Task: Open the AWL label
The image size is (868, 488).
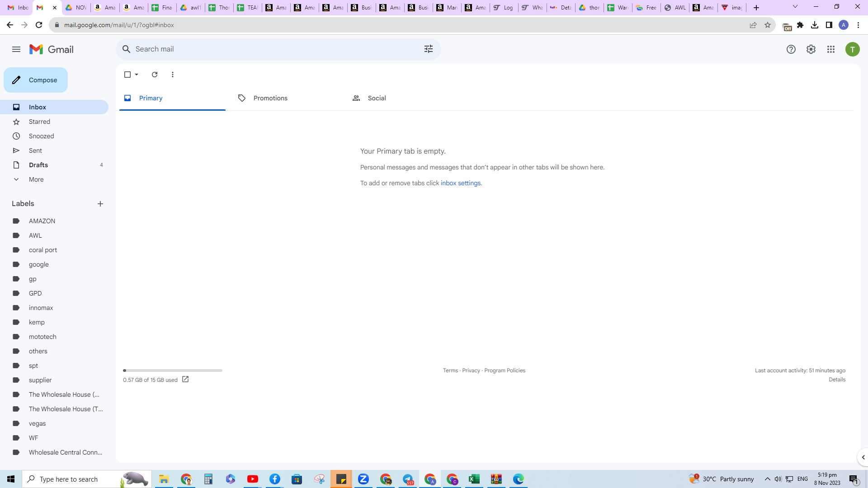Action: (x=54, y=235)
